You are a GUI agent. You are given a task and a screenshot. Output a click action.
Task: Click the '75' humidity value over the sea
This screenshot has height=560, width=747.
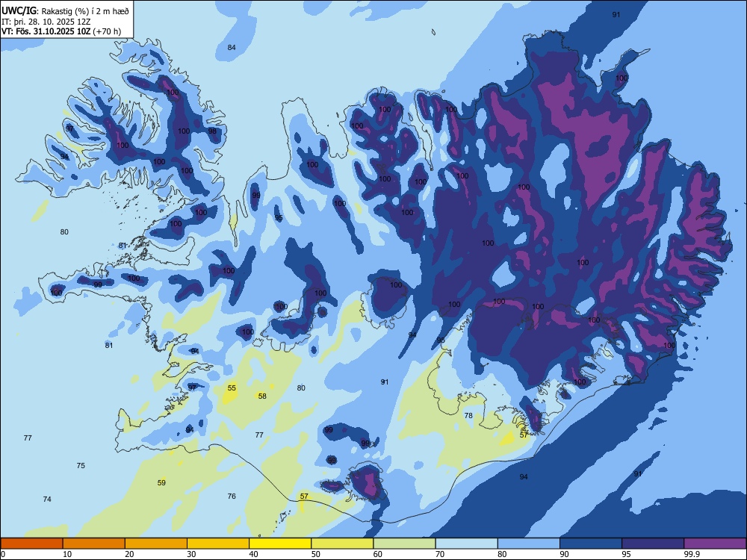coord(81,466)
